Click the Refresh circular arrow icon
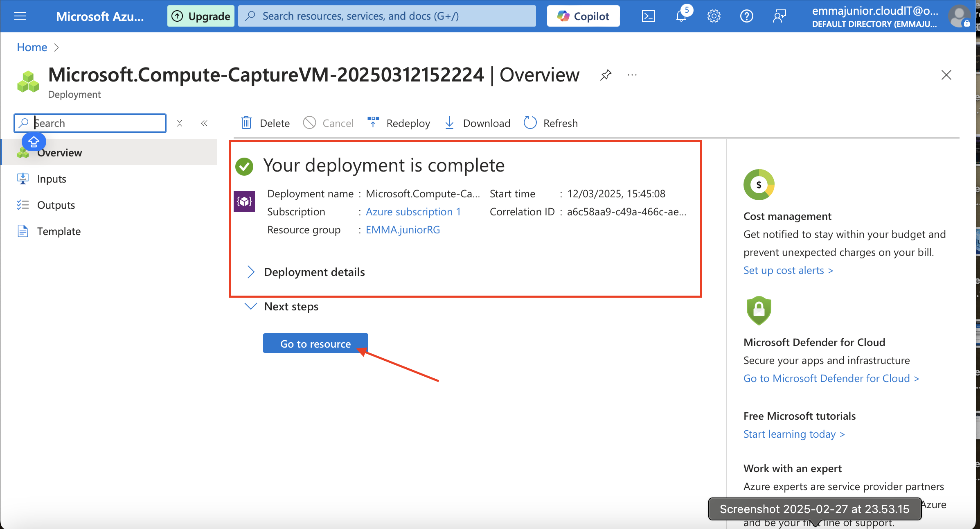 [530, 122]
